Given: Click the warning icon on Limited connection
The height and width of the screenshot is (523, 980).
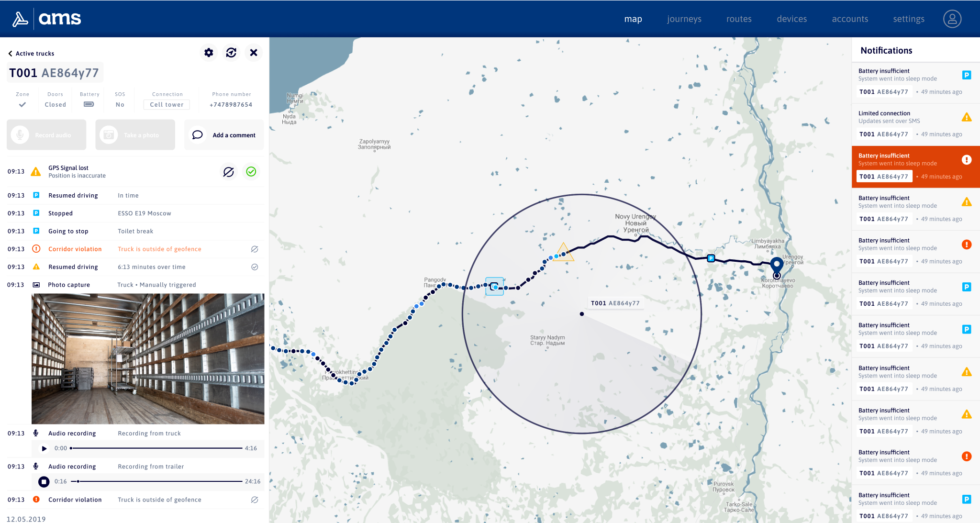Looking at the screenshot, I should [x=967, y=117].
